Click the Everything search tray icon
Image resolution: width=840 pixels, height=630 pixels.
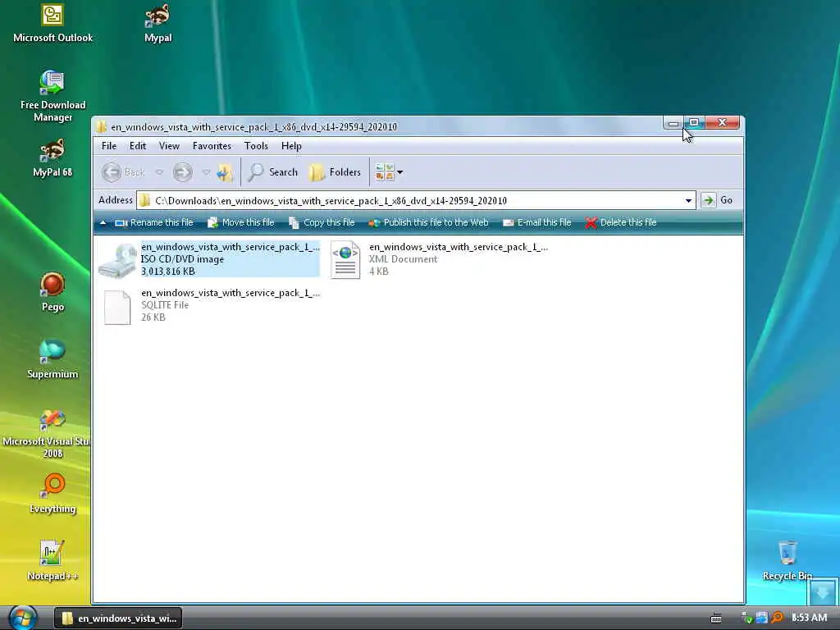[x=777, y=619]
